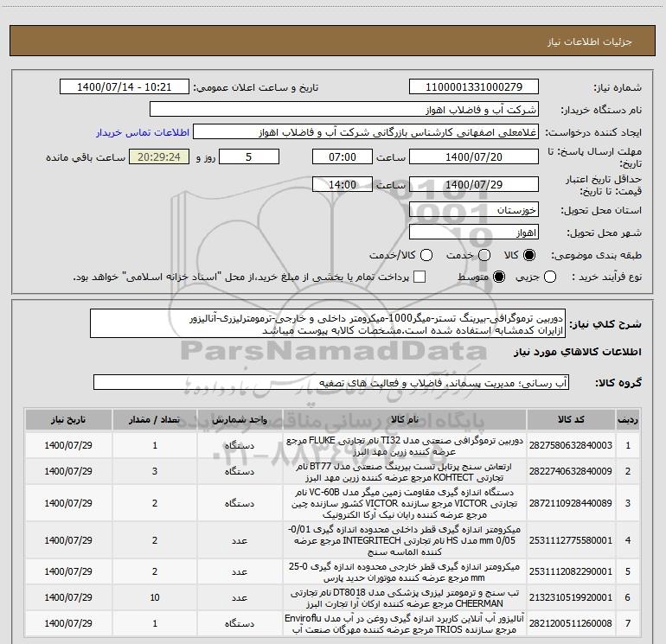Screen dimensions: 666x644
Task: Click product code 2822740632840009
Action: click(571, 471)
